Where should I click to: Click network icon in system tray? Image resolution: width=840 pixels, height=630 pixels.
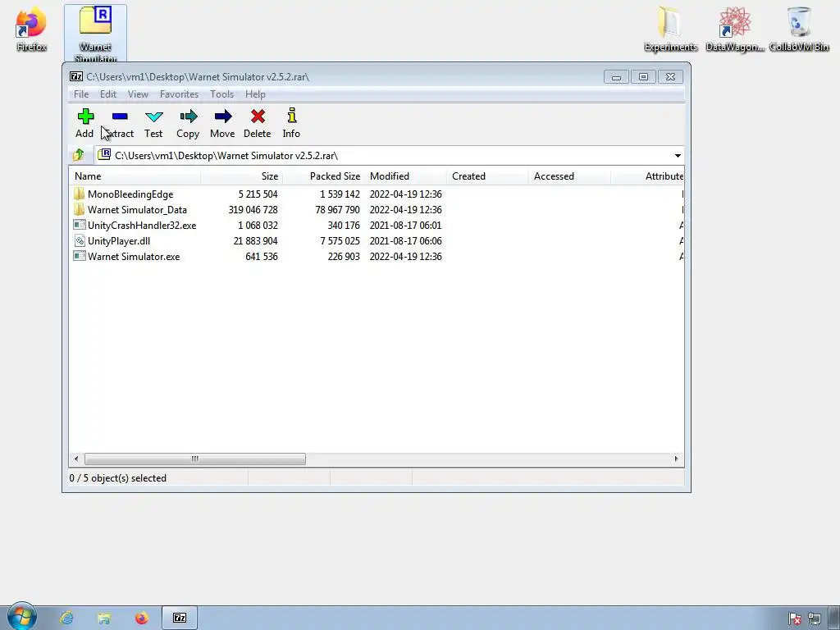pyautogui.click(x=815, y=619)
